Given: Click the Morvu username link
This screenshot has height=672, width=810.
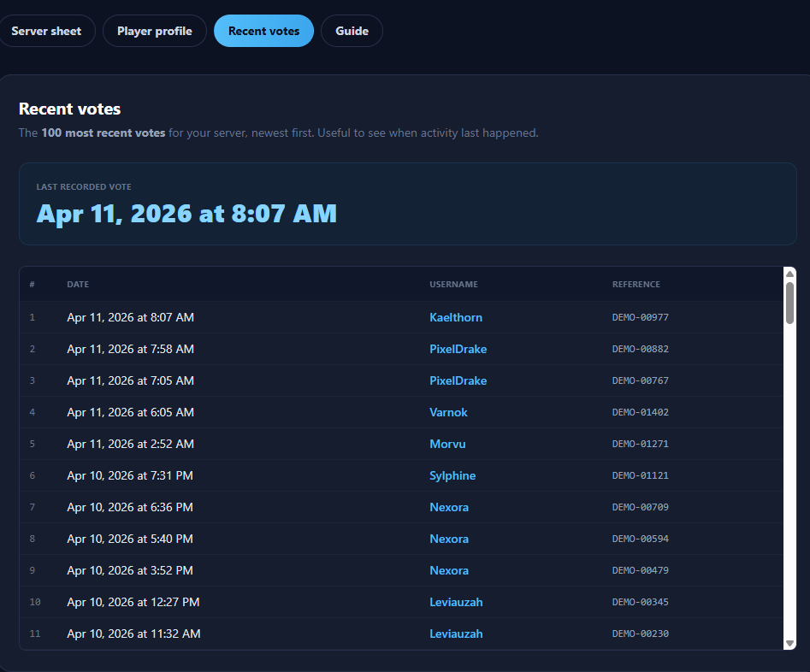Looking at the screenshot, I should (447, 444).
